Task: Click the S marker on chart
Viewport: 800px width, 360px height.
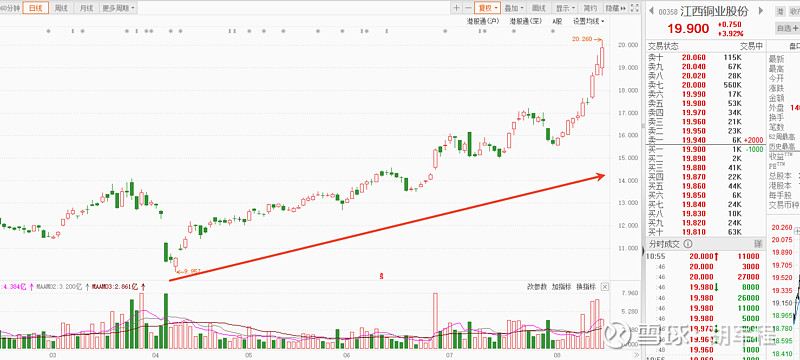Action: tap(381, 276)
